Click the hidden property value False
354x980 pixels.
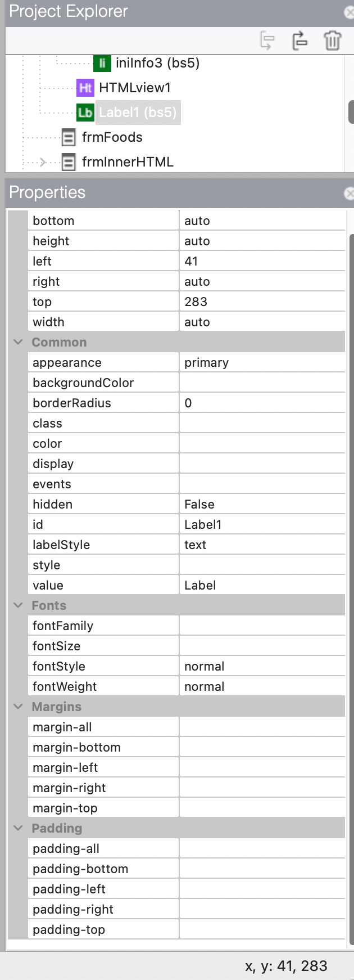click(261, 504)
